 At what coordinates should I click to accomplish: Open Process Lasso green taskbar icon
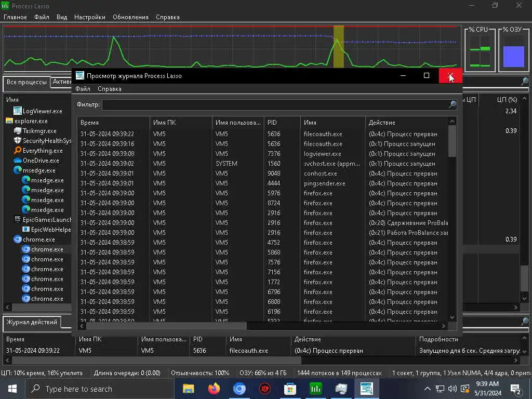pos(315,389)
